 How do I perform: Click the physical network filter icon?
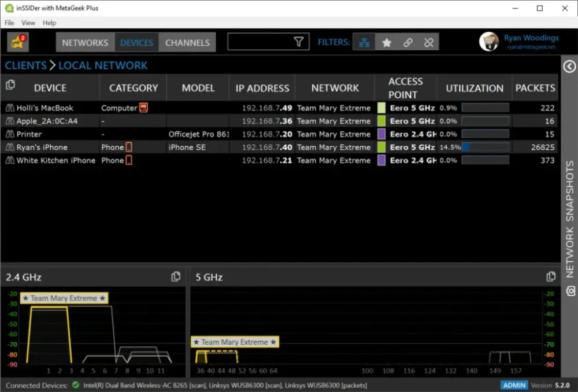[364, 42]
